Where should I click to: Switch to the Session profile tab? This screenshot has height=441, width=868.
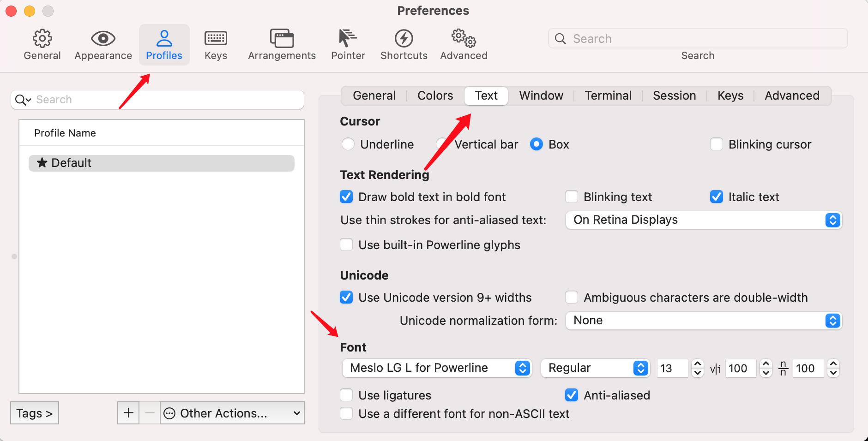click(674, 95)
